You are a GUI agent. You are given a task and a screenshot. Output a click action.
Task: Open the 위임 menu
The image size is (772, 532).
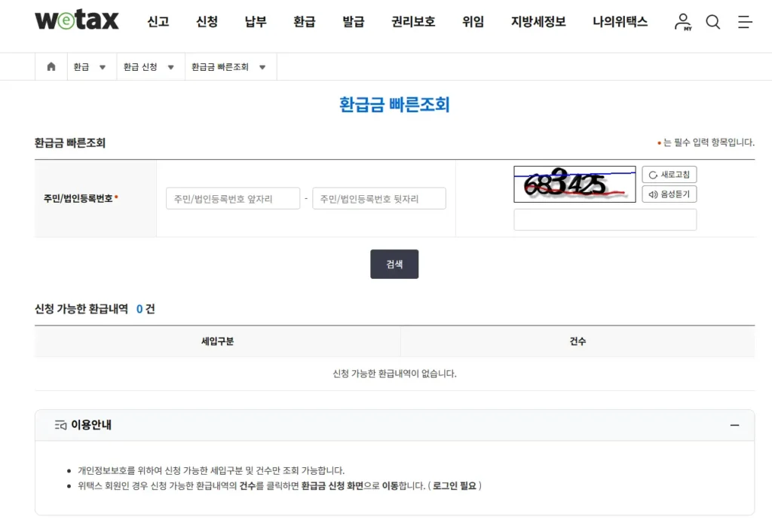473,22
